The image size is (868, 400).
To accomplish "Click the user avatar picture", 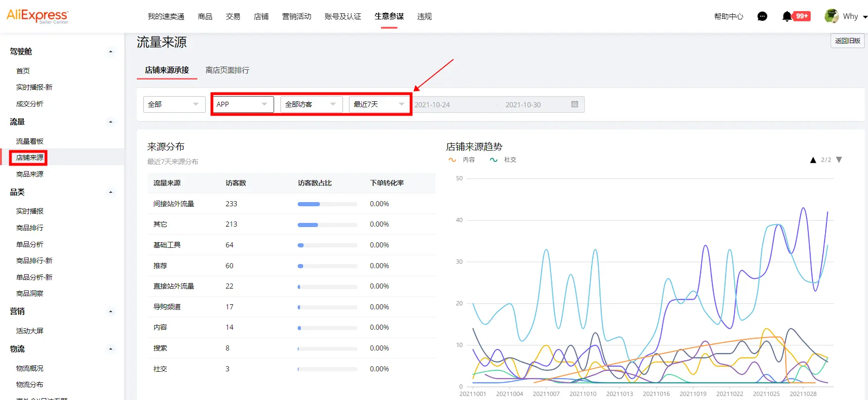I will point(831,16).
